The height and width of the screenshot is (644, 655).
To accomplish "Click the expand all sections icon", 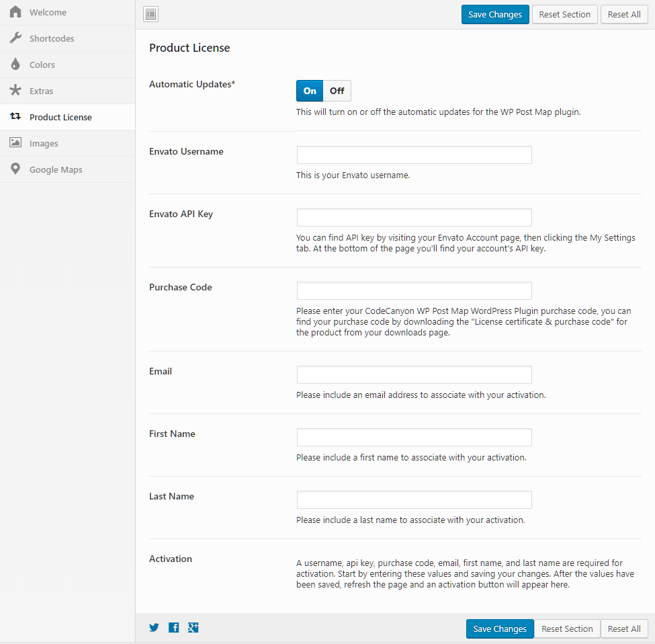I will [x=150, y=14].
